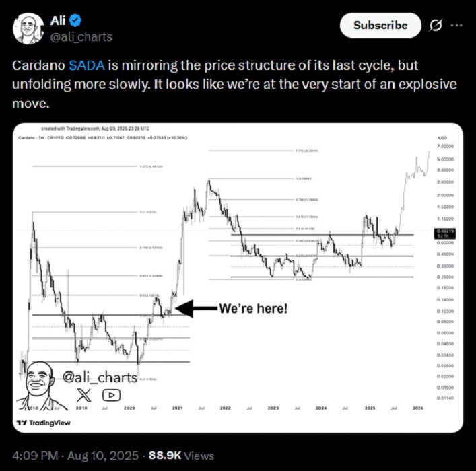Click the @ali_charts watermark on the chart

pos(100,378)
